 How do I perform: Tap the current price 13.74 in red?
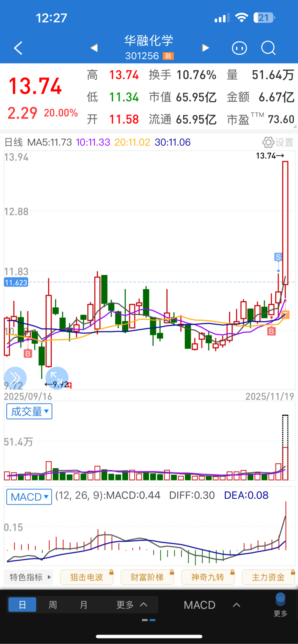coord(35,86)
